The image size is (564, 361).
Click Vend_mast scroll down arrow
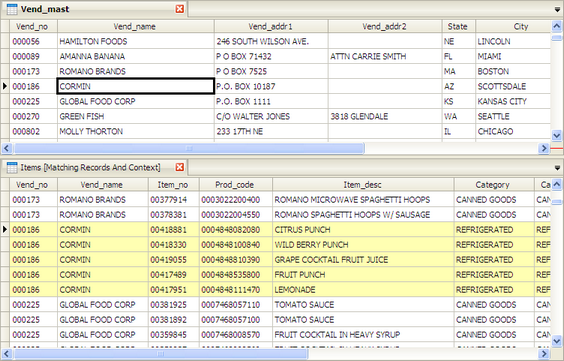pos(557,136)
